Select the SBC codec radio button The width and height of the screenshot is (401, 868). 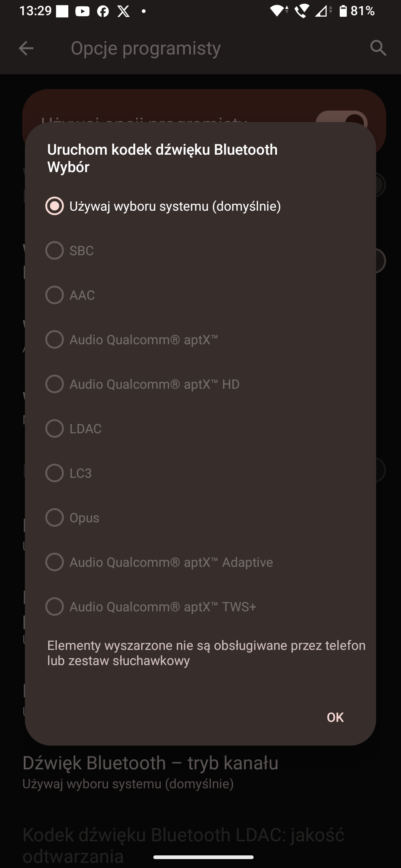[x=55, y=250]
